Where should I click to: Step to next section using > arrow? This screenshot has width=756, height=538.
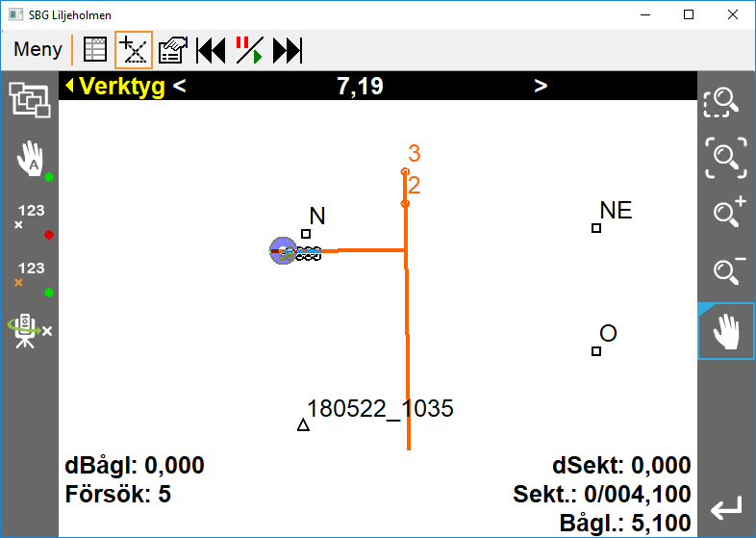(x=541, y=87)
